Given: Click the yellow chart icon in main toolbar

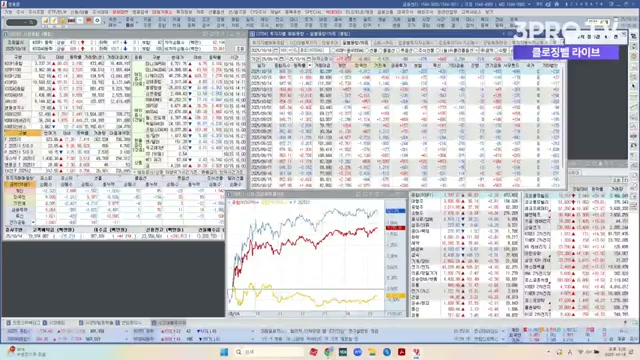Looking at the screenshot, I should pos(46,21).
